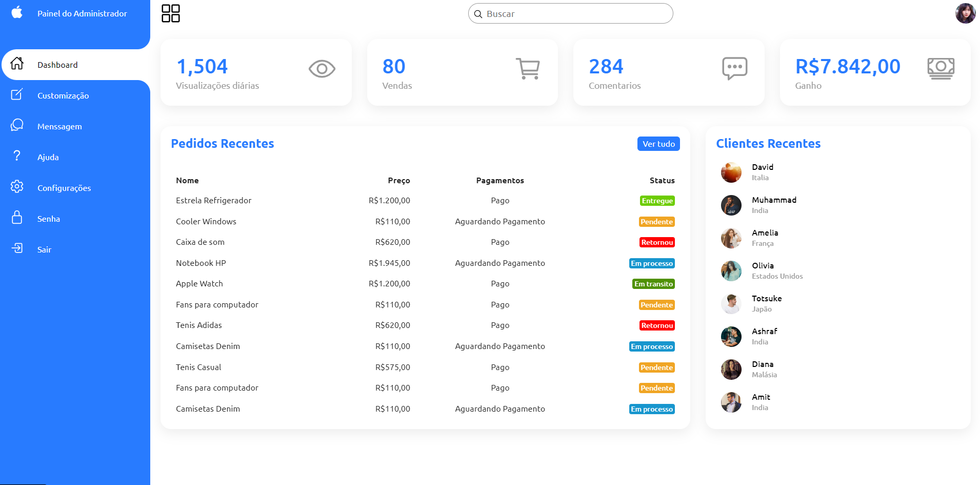The height and width of the screenshot is (485, 980).
Task: Open Olivia's profile picture in Clientes Recentes
Action: point(731,271)
